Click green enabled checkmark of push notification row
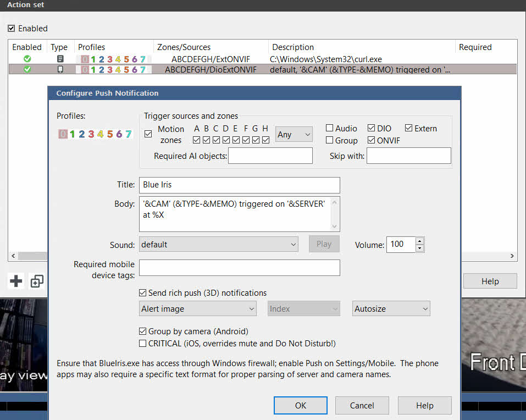The height and width of the screenshot is (420, 526). click(x=27, y=69)
